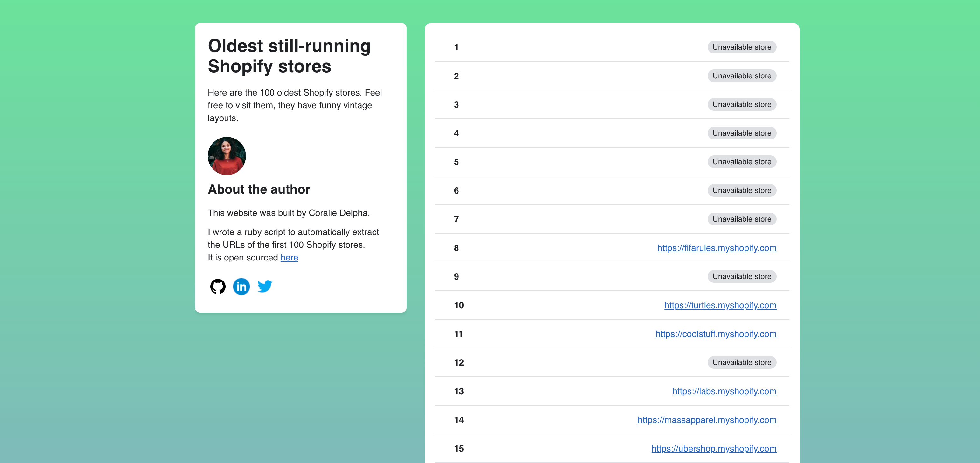Viewport: 980px width, 463px height.
Task: Click row 14 containing massapparel entry
Action: pyautogui.click(x=459, y=420)
